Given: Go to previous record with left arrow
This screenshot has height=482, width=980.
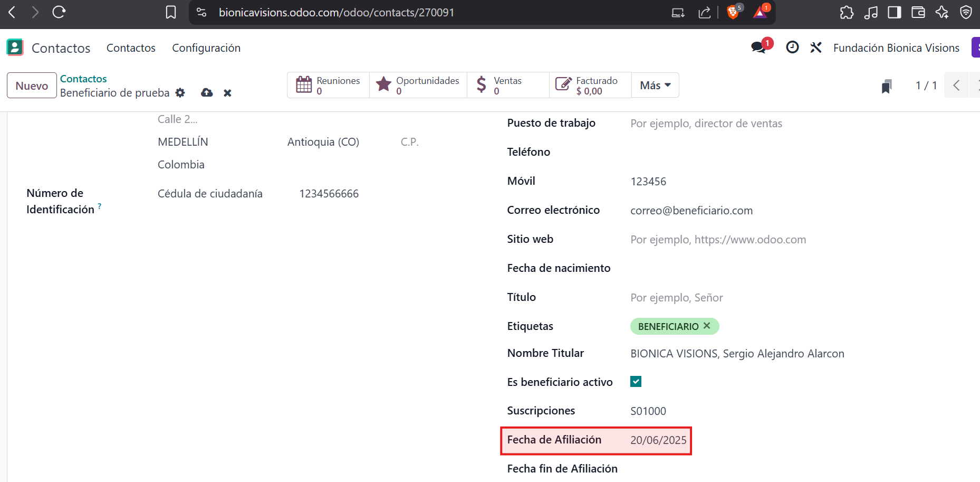Looking at the screenshot, I should pos(956,86).
